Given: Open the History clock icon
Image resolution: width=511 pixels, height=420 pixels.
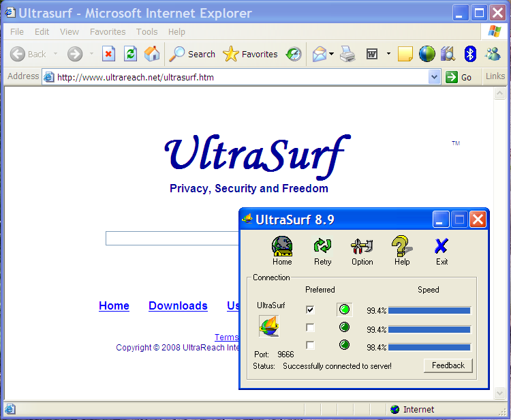Looking at the screenshot, I should coord(294,54).
